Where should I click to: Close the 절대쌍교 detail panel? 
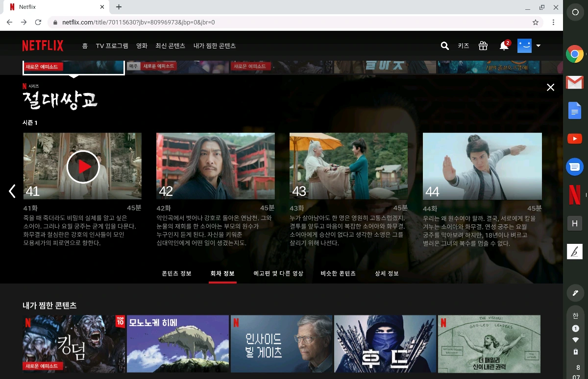pos(551,87)
